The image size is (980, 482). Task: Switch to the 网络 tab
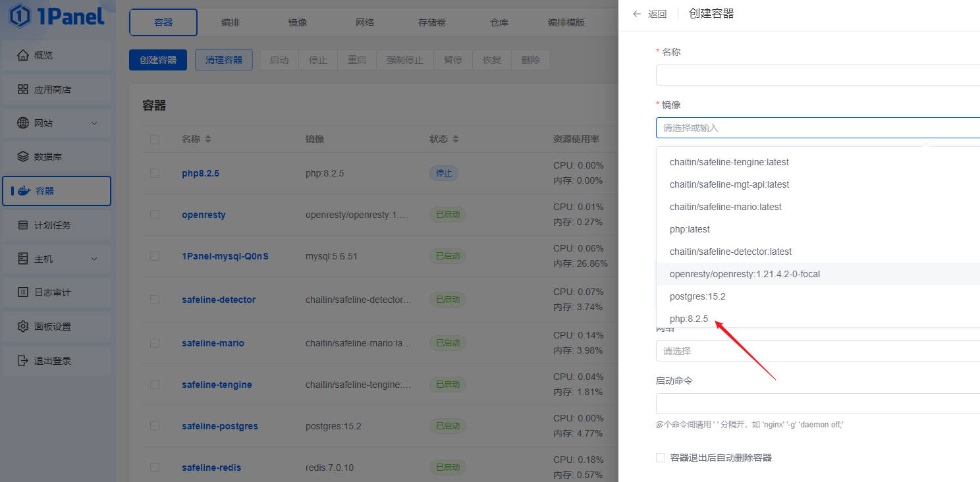365,22
